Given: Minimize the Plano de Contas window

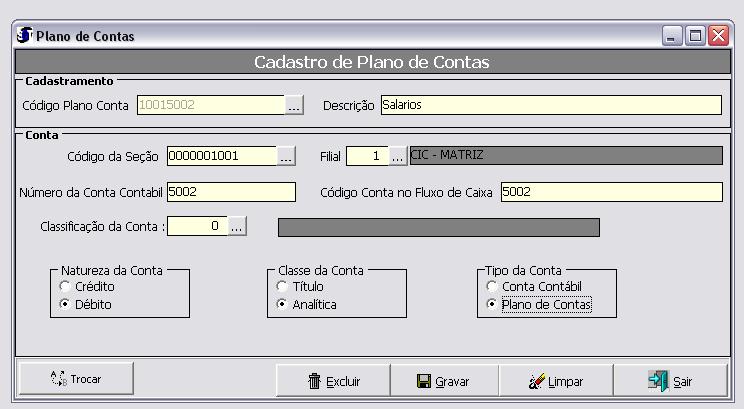Looking at the screenshot, I should [x=673, y=36].
